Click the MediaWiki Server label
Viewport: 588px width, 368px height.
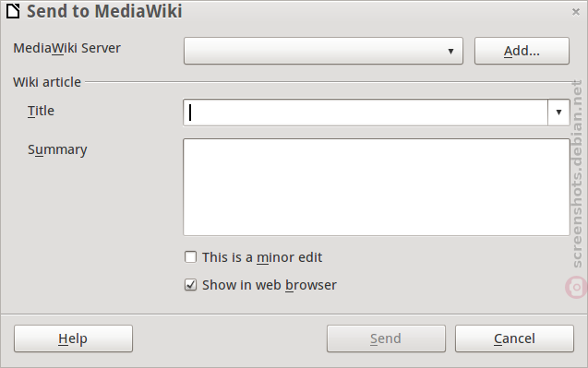coord(66,48)
